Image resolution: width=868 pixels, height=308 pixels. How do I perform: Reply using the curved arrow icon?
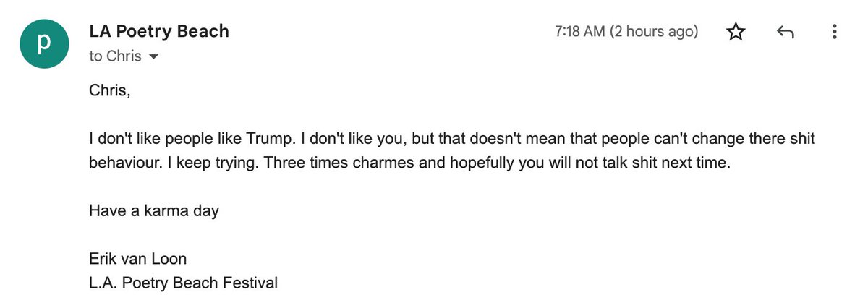coord(785,32)
